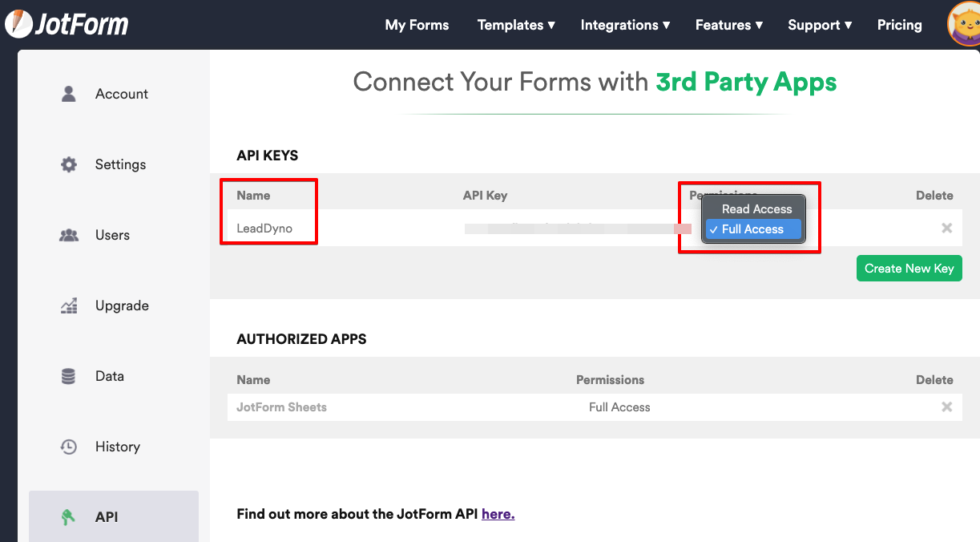The height and width of the screenshot is (542, 980).
Task: Open the Pricing page
Action: click(x=899, y=25)
